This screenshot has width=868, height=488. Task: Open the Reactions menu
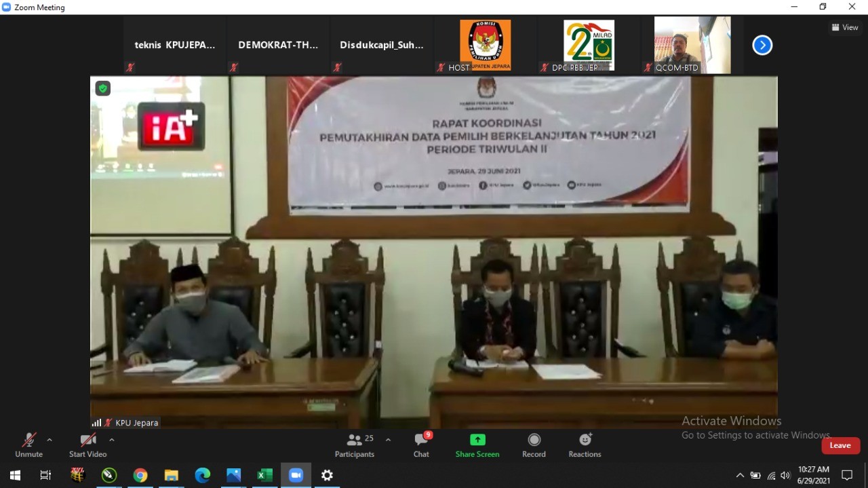585,445
